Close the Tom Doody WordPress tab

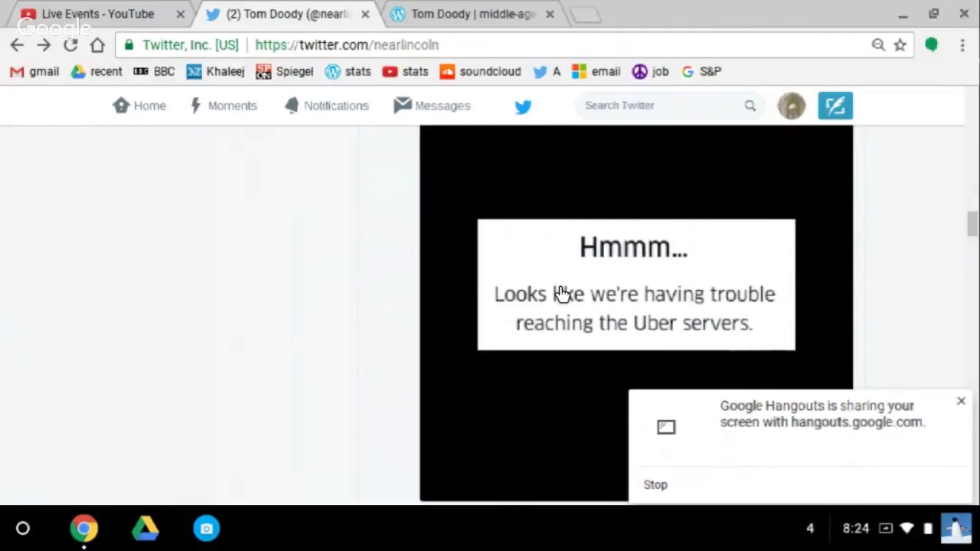tap(550, 14)
